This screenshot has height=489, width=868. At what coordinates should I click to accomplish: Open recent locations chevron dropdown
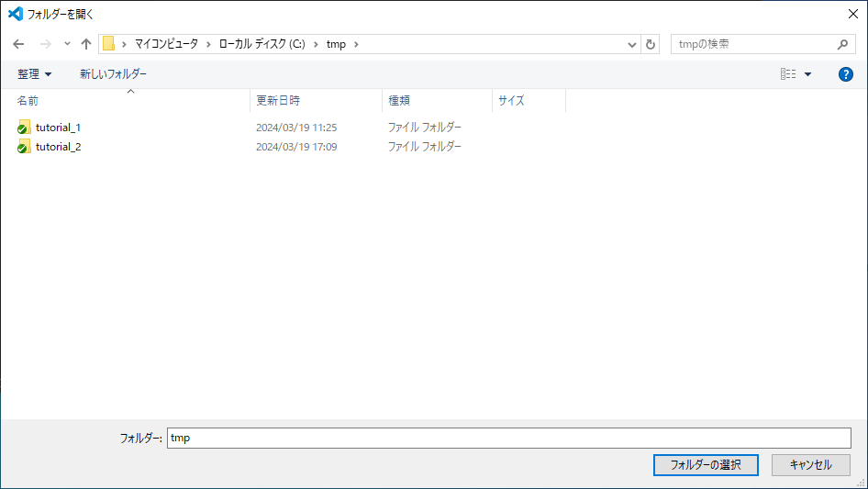(x=67, y=44)
